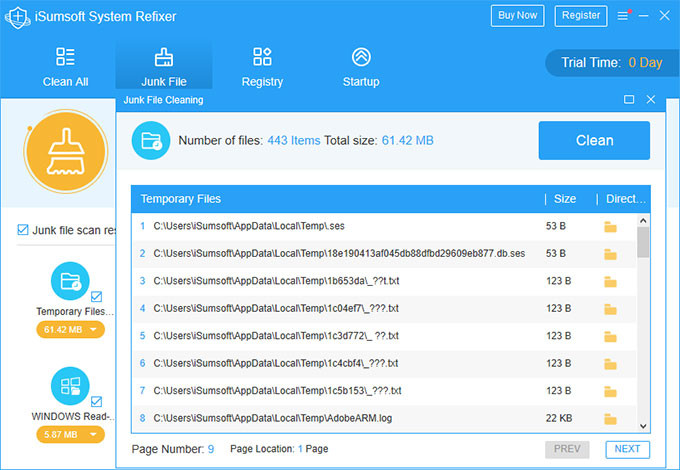The height and width of the screenshot is (470, 680).
Task: Select the 1c04ef7\_???.txt path
Action: 276,308
